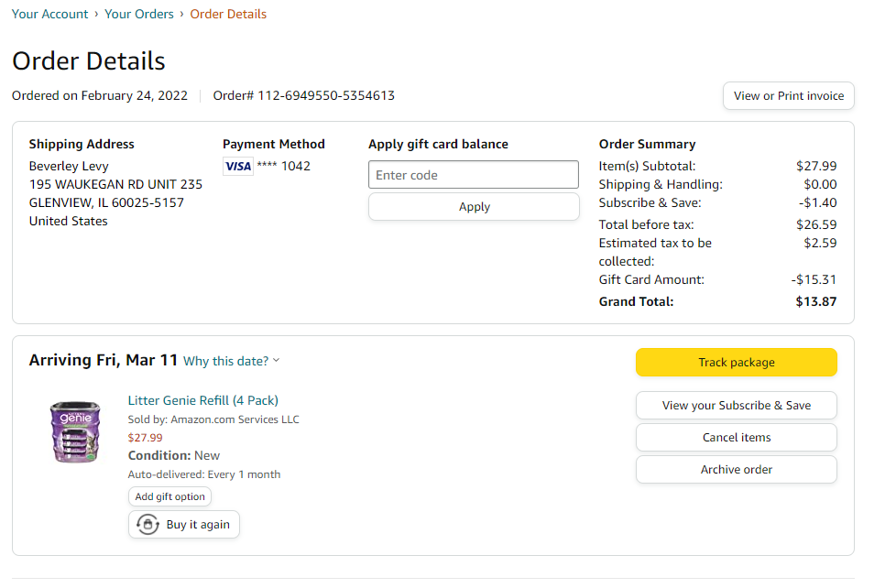Click Condition: New text

(174, 456)
